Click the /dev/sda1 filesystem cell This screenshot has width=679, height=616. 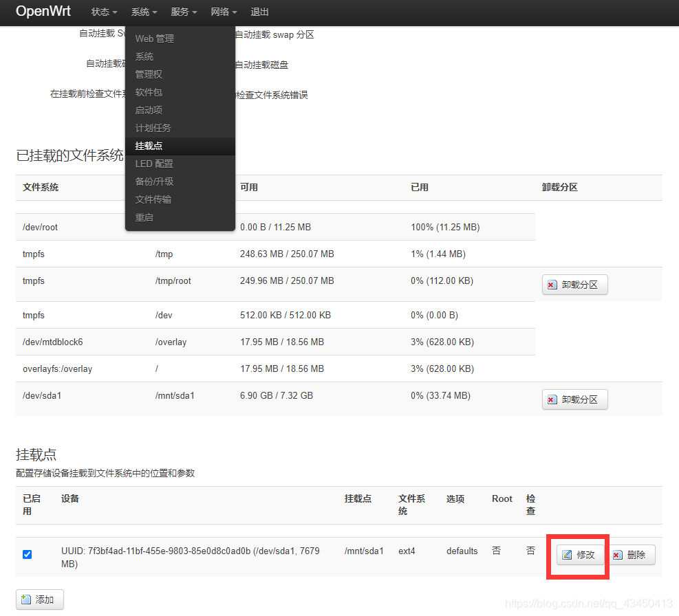42,396
